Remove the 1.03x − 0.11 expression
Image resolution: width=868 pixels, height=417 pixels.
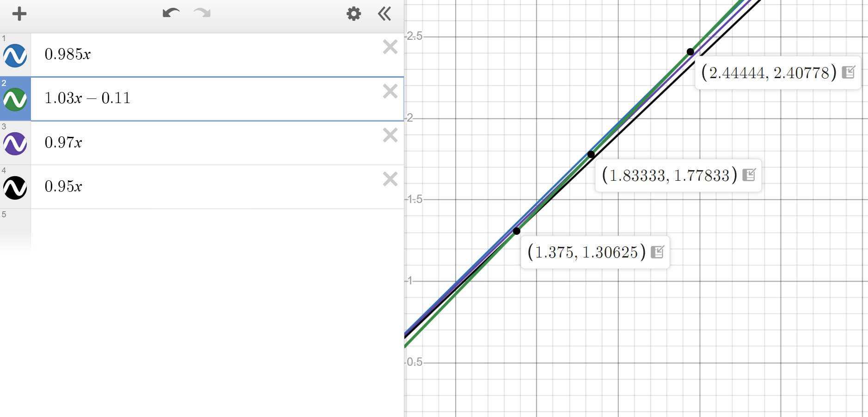[x=390, y=91]
